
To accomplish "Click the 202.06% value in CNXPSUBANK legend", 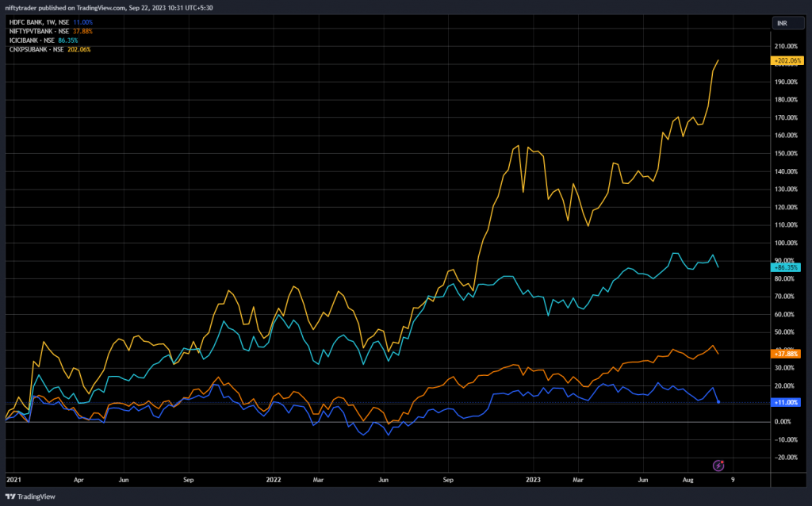I will tap(79, 49).
